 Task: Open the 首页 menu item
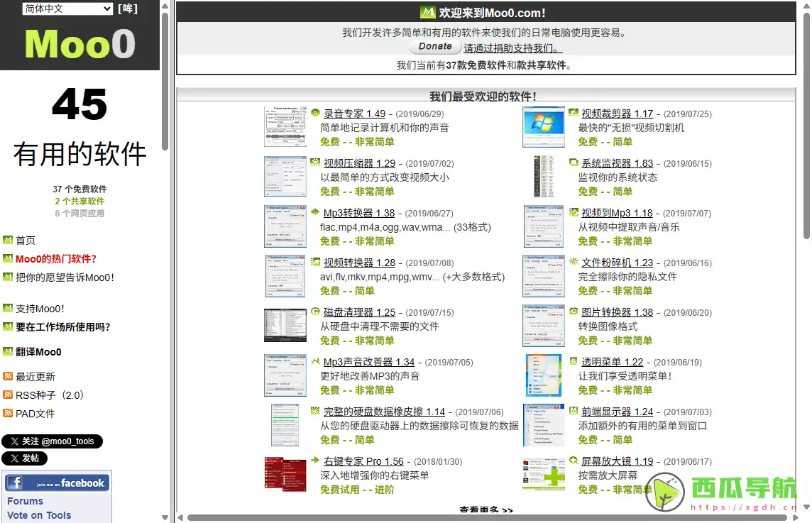click(26, 241)
